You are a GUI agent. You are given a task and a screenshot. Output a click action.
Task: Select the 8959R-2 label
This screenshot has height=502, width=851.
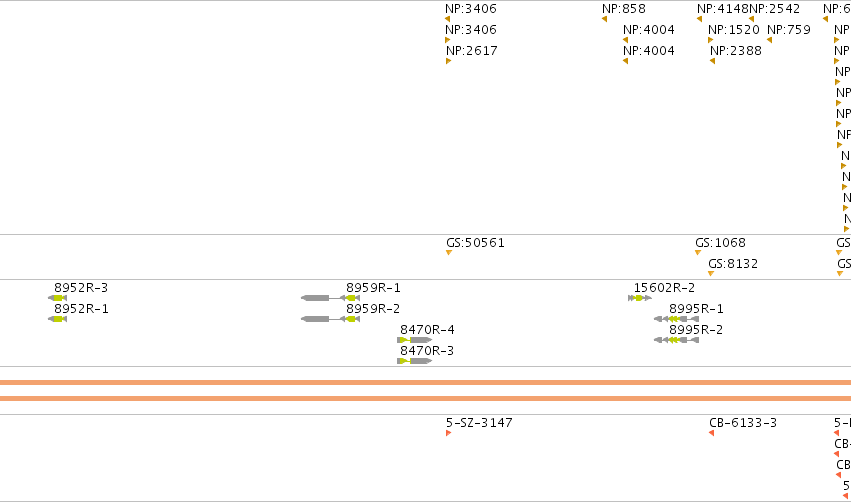[x=373, y=309]
